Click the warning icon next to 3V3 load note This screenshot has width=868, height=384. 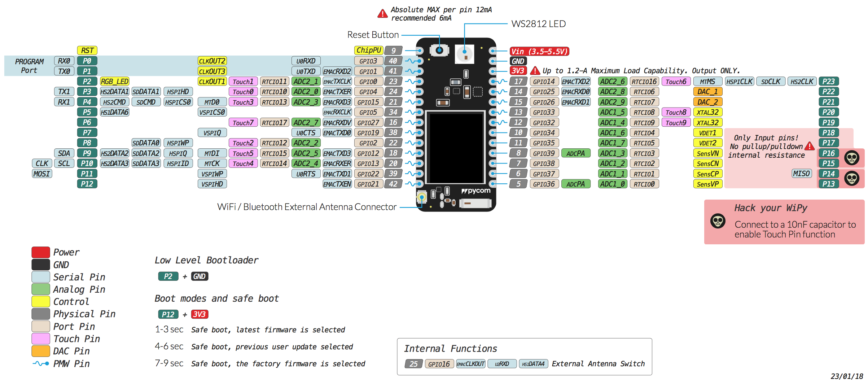click(x=535, y=71)
